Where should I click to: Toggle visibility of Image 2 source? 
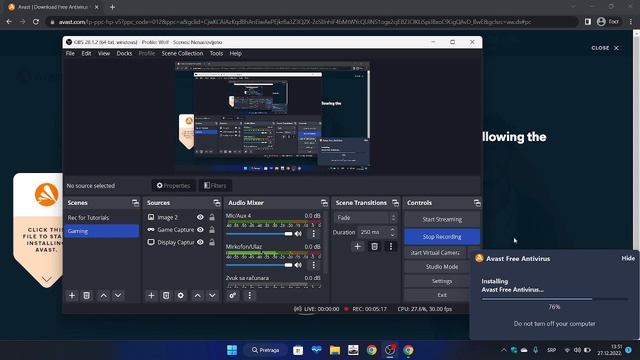[x=200, y=217]
